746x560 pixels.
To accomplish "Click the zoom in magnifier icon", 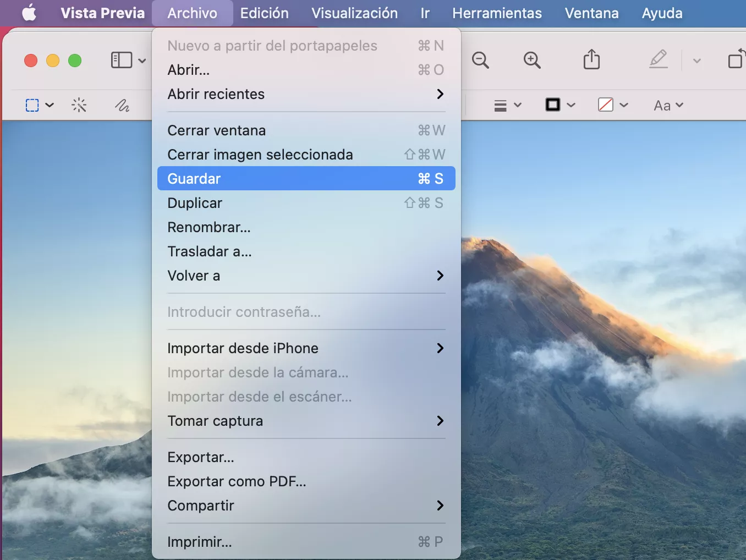I will pyautogui.click(x=532, y=60).
